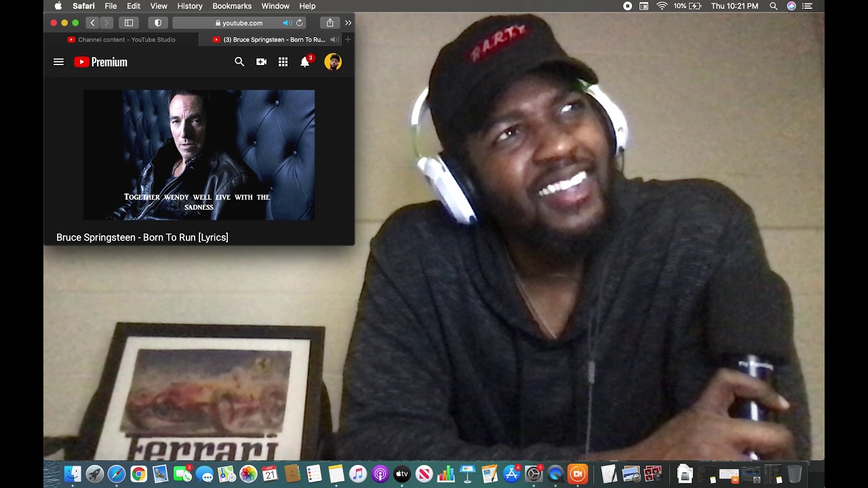
Task: Select Bruce Springsteen Born To Run tab
Action: click(270, 39)
